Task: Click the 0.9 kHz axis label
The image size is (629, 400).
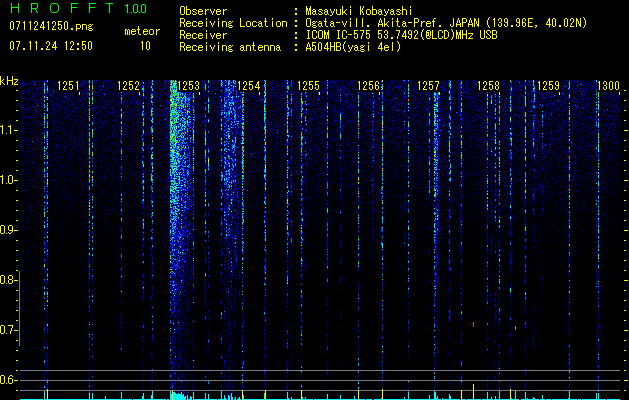Action: (x=8, y=230)
